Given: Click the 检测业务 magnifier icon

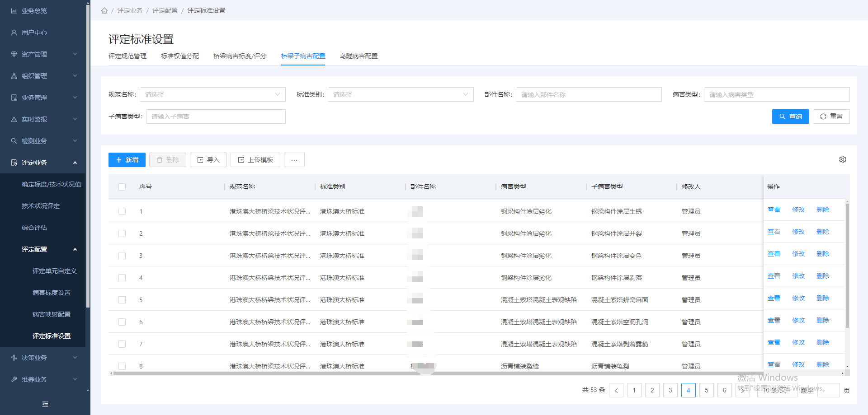Looking at the screenshot, I should tap(14, 141).
